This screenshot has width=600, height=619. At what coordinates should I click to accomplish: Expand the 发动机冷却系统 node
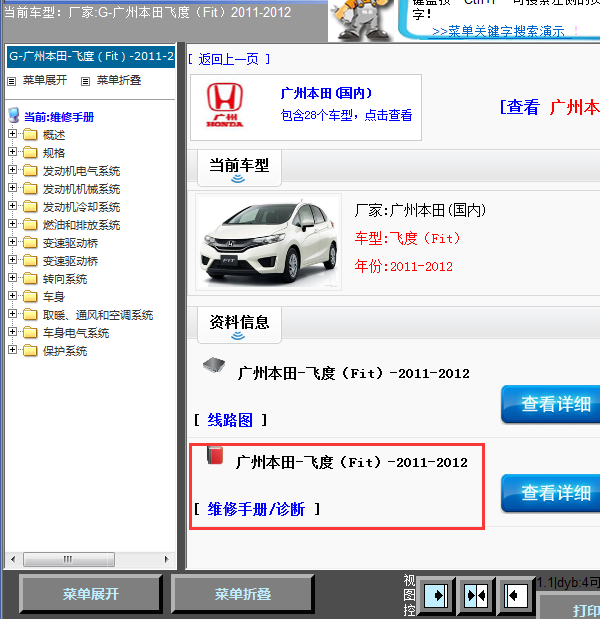pos(12,206)
